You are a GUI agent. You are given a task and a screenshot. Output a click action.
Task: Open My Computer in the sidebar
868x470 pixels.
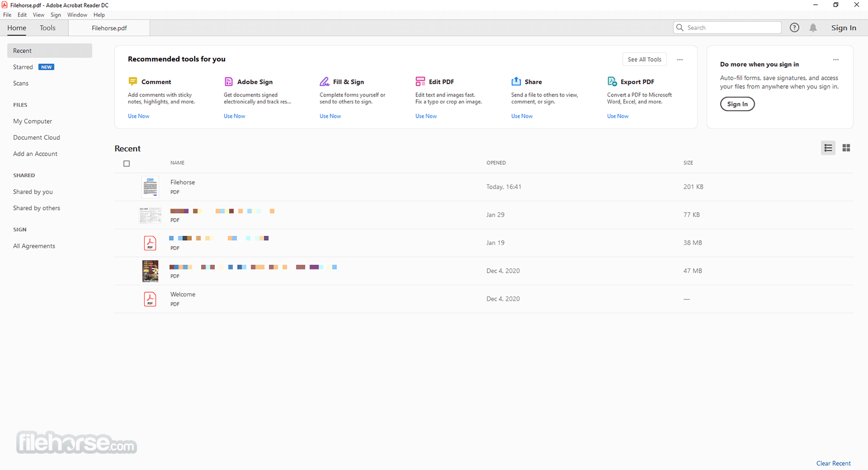pos(33,121)
